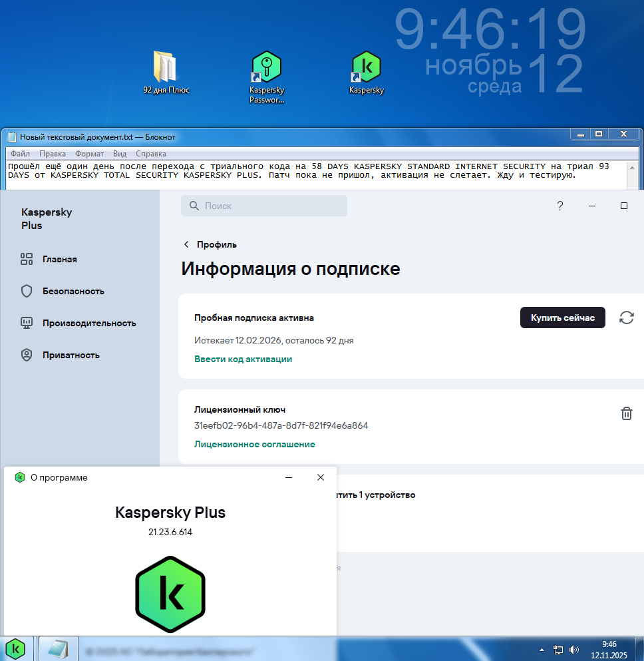Click 'Пробная подписка активна' heading

(254, 318)
